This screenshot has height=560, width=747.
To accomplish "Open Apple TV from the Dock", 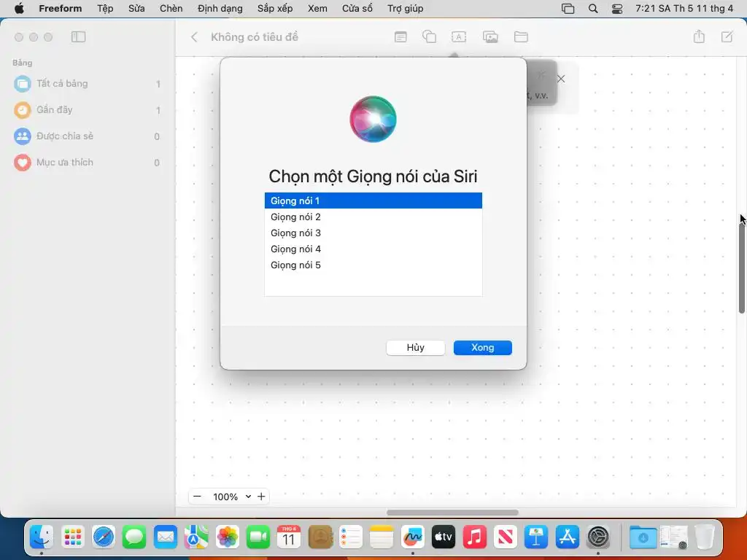I will [444, 537].
